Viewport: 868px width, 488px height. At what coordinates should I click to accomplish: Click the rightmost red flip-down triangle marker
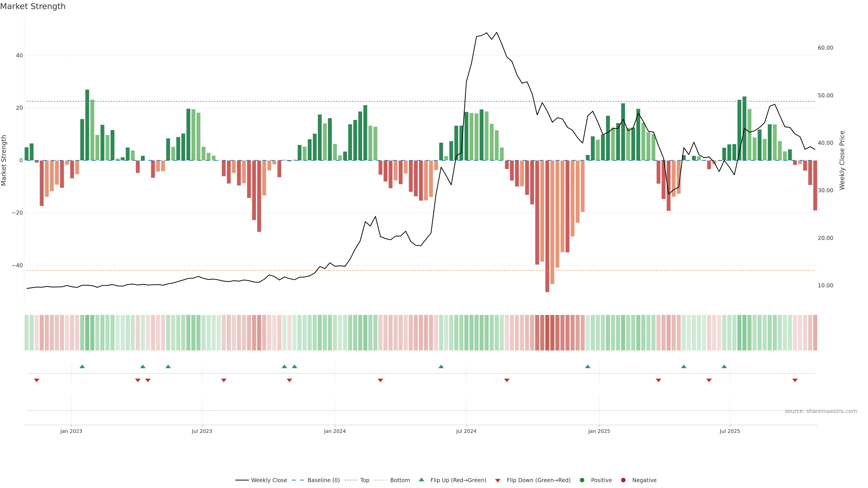pos(795,380)
